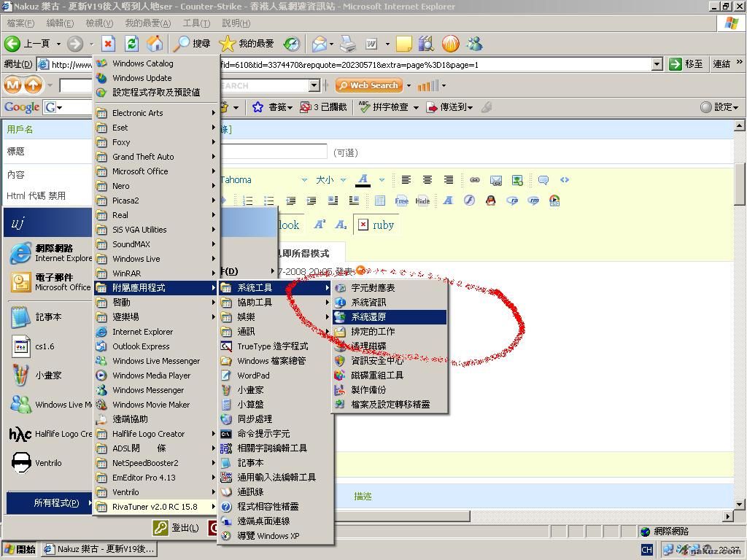Click the Hide tag icon in editor
The height and width of the screenshot is (560, 747).
422,201
